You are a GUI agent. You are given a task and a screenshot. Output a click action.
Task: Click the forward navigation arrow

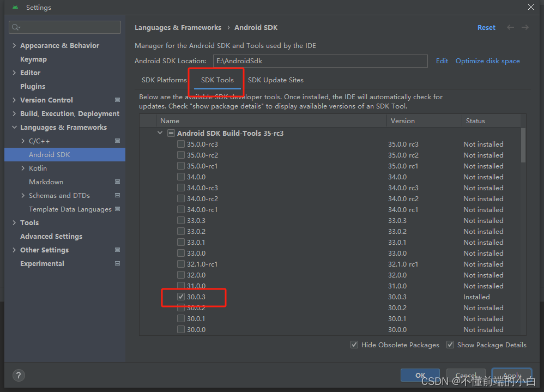click(525, 27)
